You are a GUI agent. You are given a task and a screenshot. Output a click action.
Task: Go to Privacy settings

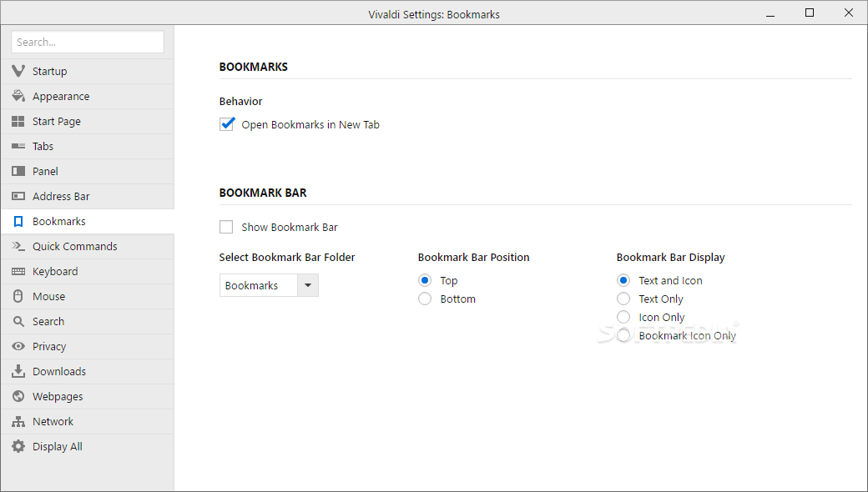tap(88, 346)
